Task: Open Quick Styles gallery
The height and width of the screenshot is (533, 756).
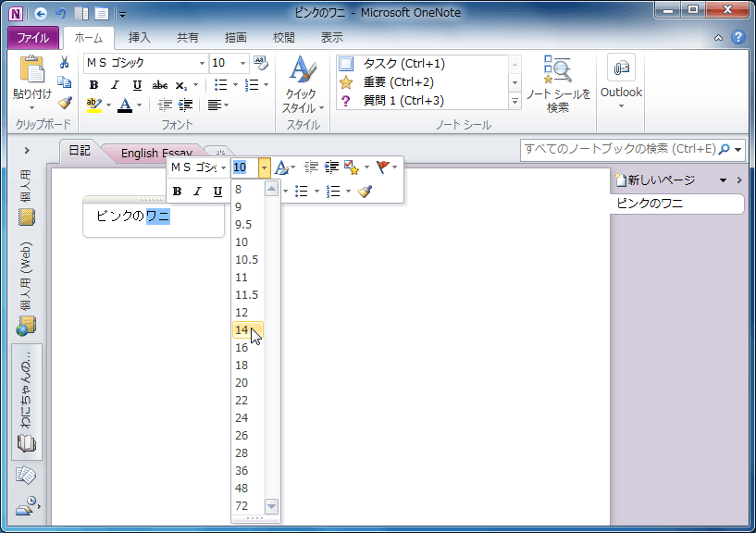Action: tap(303, 85)
